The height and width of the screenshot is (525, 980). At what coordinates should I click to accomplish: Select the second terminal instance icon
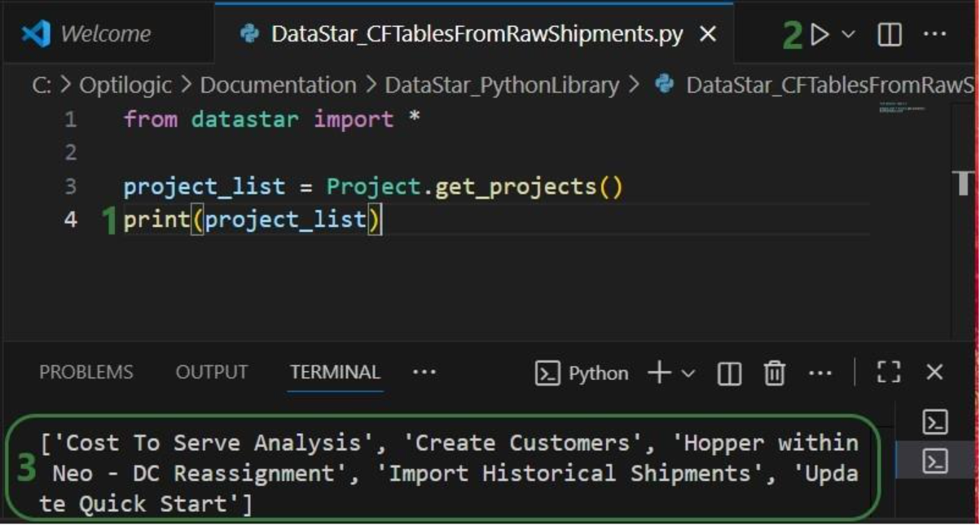pyautogui.click(x=934, y=462)
